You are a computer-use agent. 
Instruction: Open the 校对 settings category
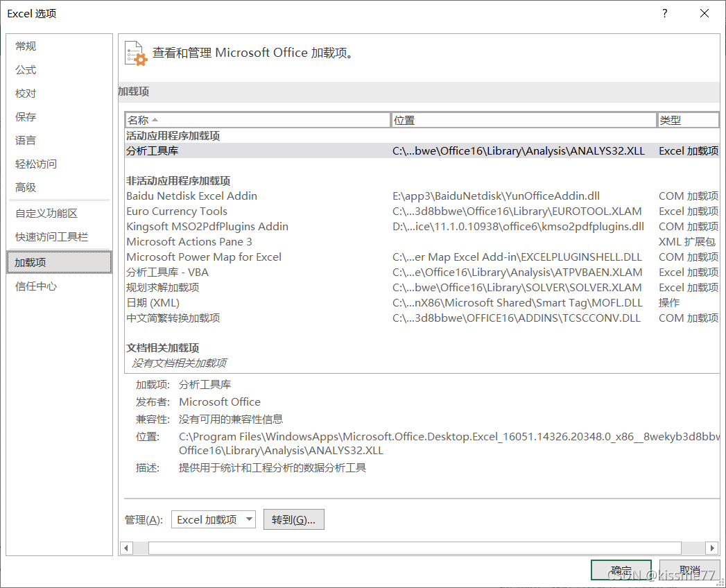coord(59,93)
